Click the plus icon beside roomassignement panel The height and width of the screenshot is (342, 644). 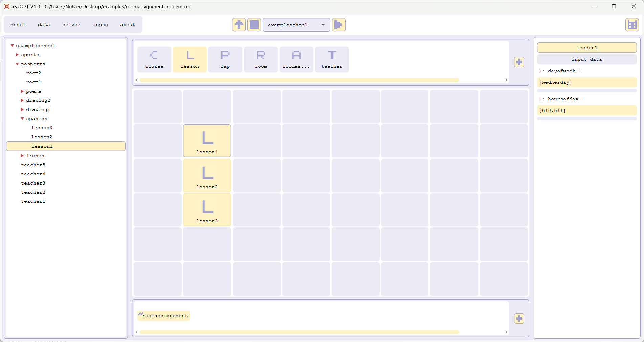pos(519,318)
